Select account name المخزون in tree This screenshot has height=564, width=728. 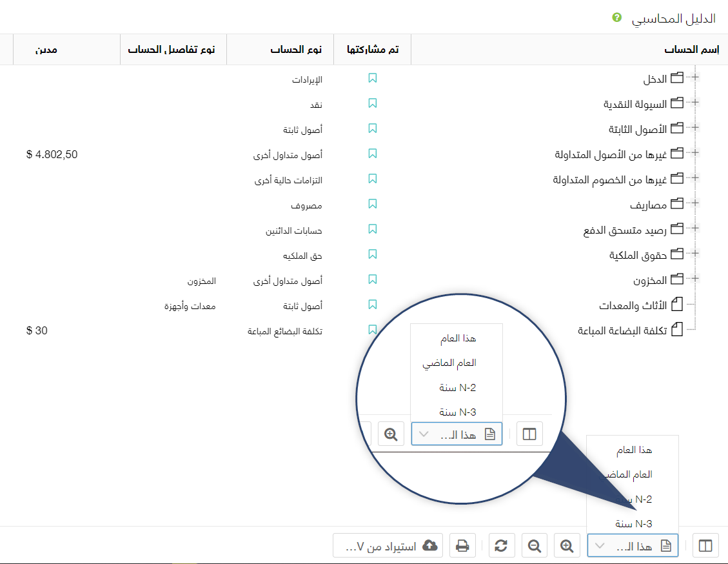[x=650, y=280]
